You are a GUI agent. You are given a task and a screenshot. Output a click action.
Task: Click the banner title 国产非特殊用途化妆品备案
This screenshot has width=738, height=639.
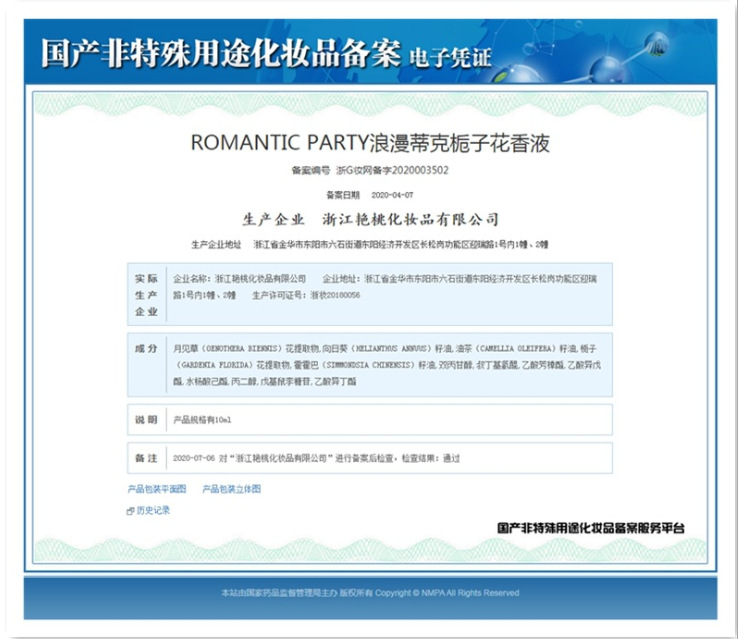[221, 53]
